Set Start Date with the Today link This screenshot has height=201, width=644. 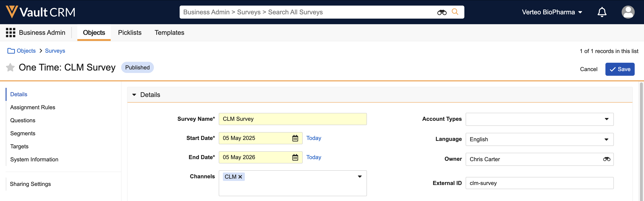(x=313, y=138)
